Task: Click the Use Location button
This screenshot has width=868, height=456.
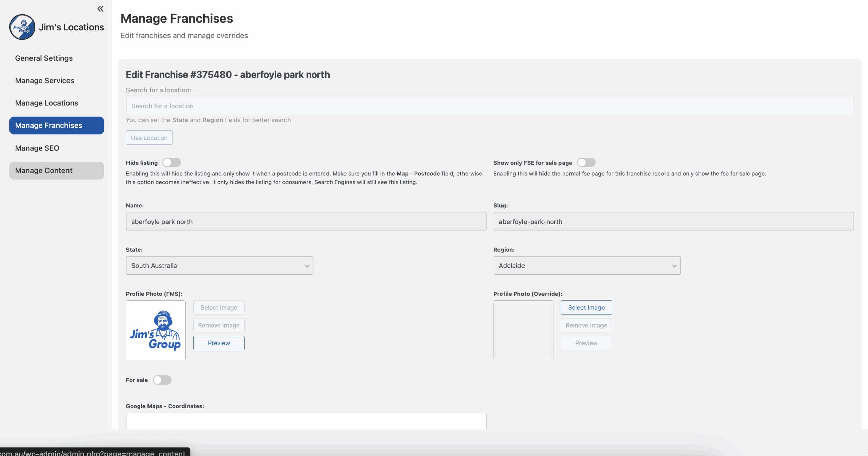Action: [149, 138]
